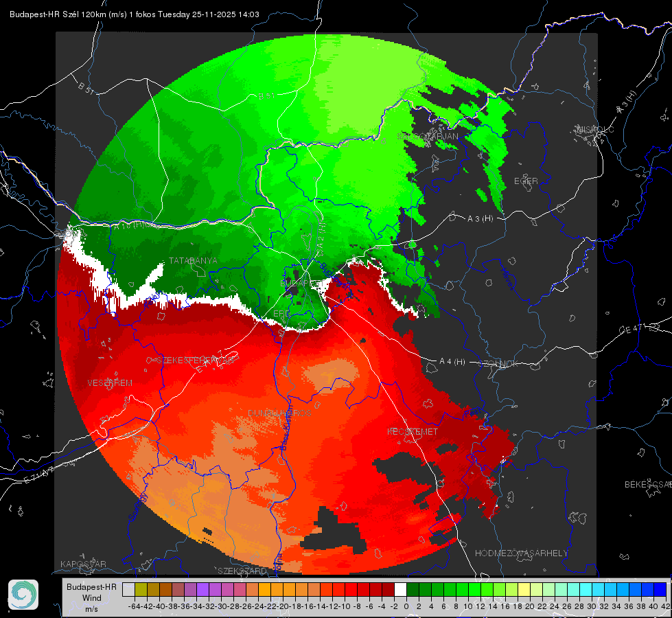Click the BEKESCSABA city label
The image size is (672, 618).
click(648, 484)
